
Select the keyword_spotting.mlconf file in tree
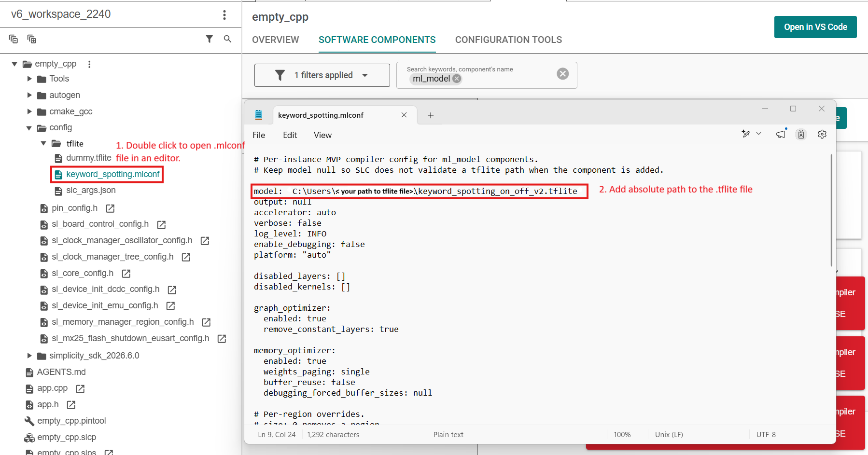click(112, 174)
